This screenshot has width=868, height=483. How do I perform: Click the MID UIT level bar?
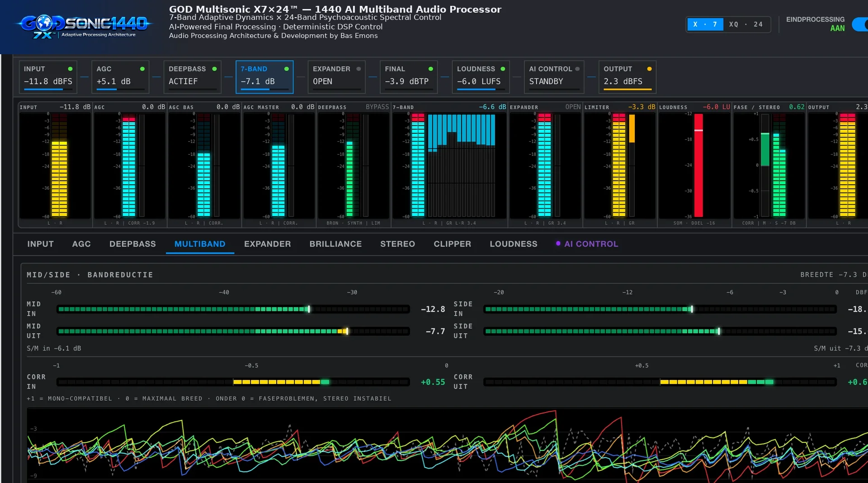click(233, 331)
